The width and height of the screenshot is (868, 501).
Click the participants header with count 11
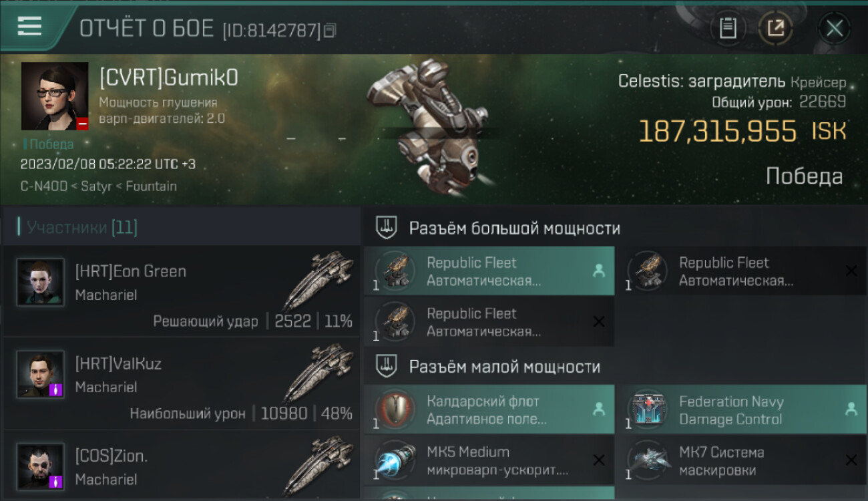pos(81,227)
